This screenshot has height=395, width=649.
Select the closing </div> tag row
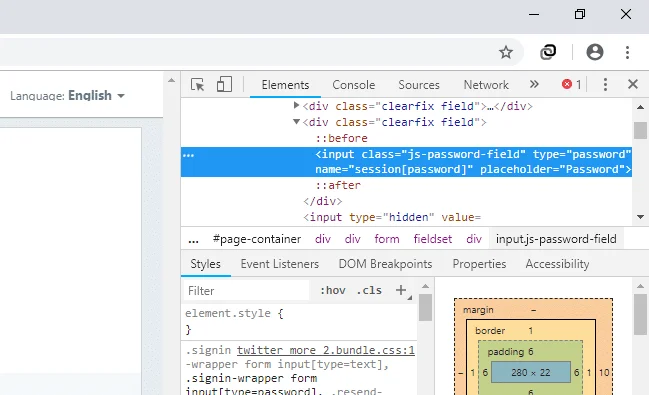[322, 201]
